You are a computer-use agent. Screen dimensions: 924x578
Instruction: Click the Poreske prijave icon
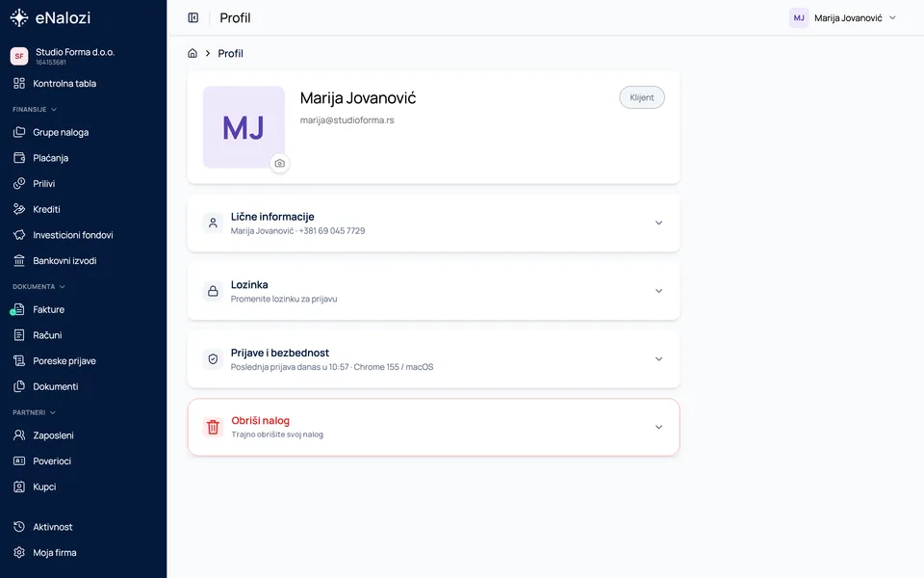[x=19, y=360]
